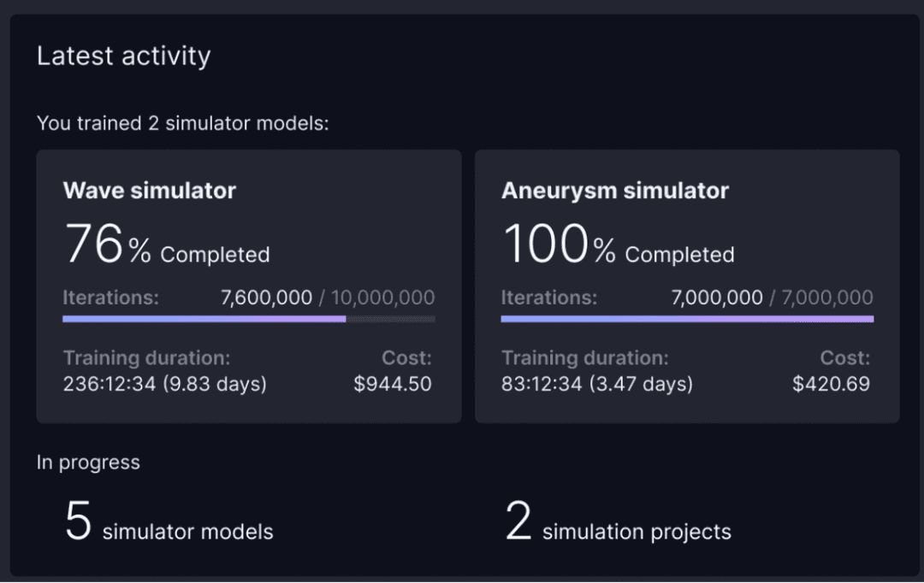Click the Wave simulator title
Image resolution: width=924 pixels, height=583 pixels.
(150, 191)
